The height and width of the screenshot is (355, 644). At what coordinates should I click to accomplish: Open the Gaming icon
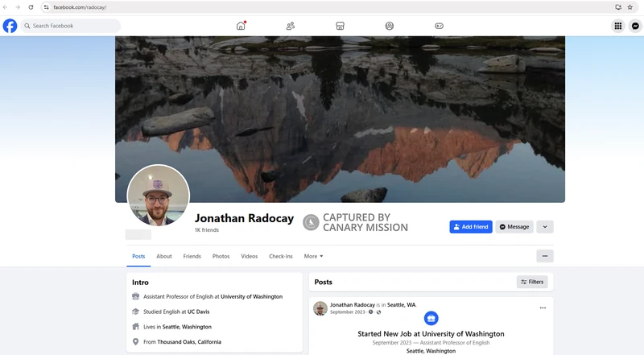tap(439, 26)
